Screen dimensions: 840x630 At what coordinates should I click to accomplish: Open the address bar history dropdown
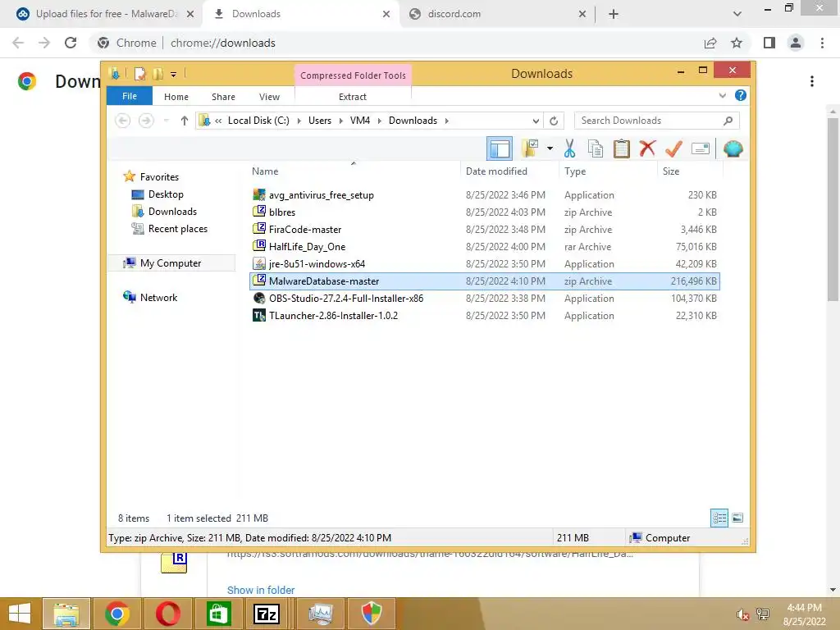535,121
